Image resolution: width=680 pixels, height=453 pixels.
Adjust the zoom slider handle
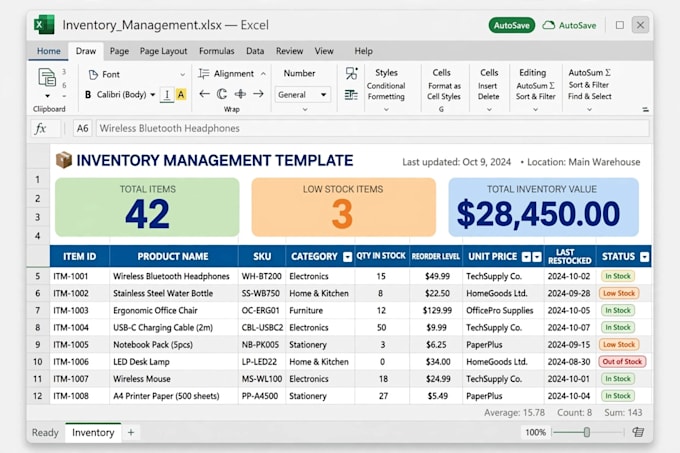(587, 432)
